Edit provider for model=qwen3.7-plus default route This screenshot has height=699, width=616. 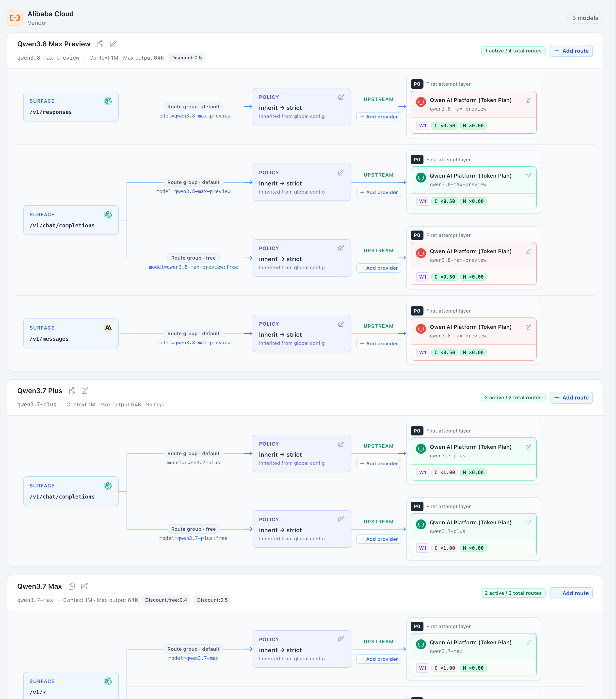pos(528,447)
